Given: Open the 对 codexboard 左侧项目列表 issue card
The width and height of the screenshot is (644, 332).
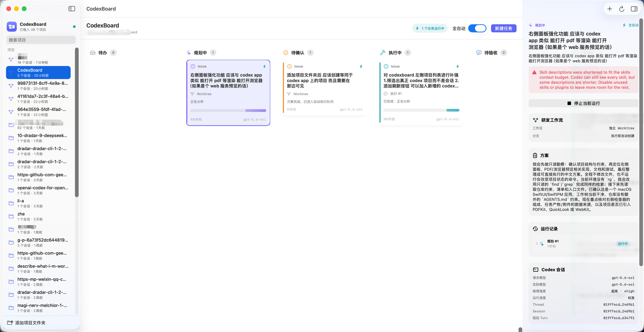Looking at the screenshot, I should coord(421,92).
